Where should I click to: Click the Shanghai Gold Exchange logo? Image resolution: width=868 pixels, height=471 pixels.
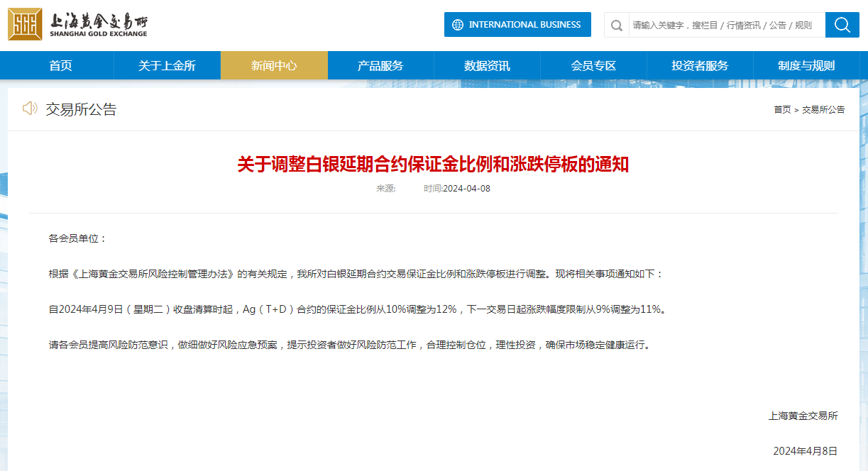(x=78, y=25)
